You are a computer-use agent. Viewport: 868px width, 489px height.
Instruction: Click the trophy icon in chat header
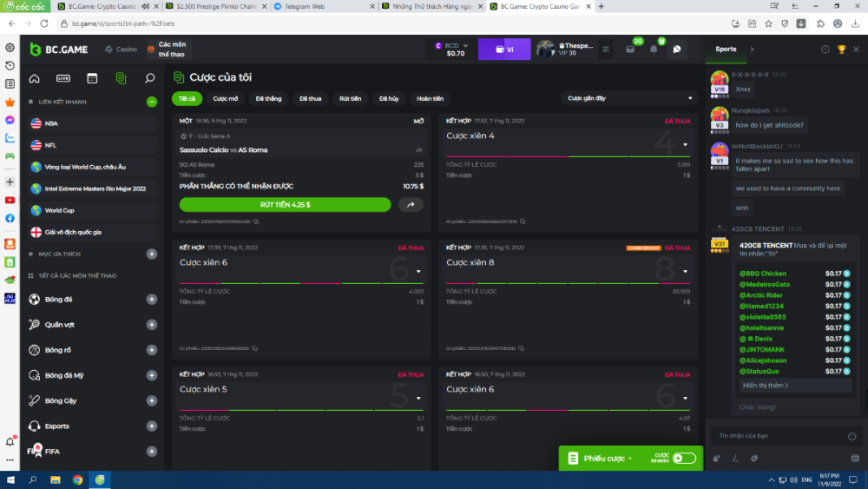tap(841, 50)
